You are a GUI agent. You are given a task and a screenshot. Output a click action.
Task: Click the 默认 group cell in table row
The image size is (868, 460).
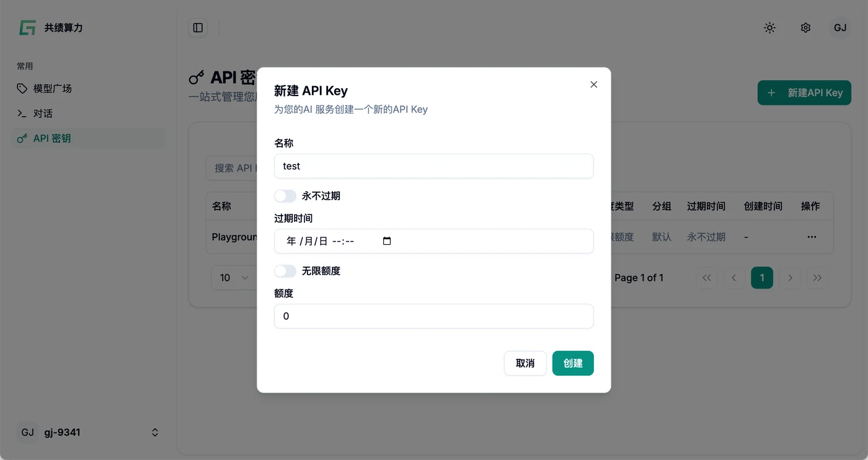point(662,237)
